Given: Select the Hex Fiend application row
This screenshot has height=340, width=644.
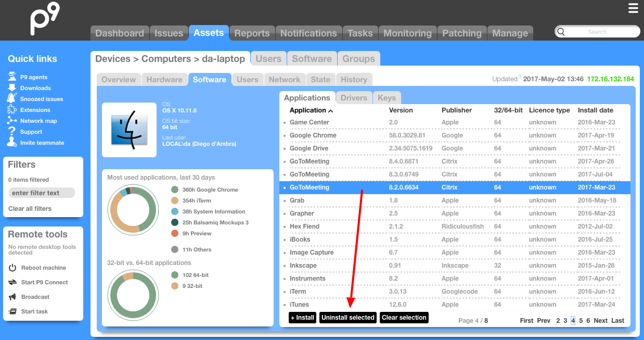Looking at the screenshot, I should click(x=455, y=226).
